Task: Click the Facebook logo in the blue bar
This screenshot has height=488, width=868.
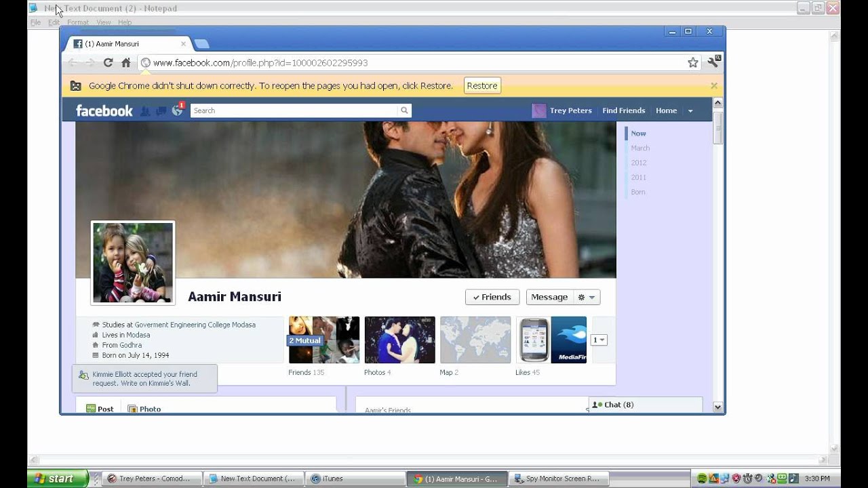Action: [104, 110]
